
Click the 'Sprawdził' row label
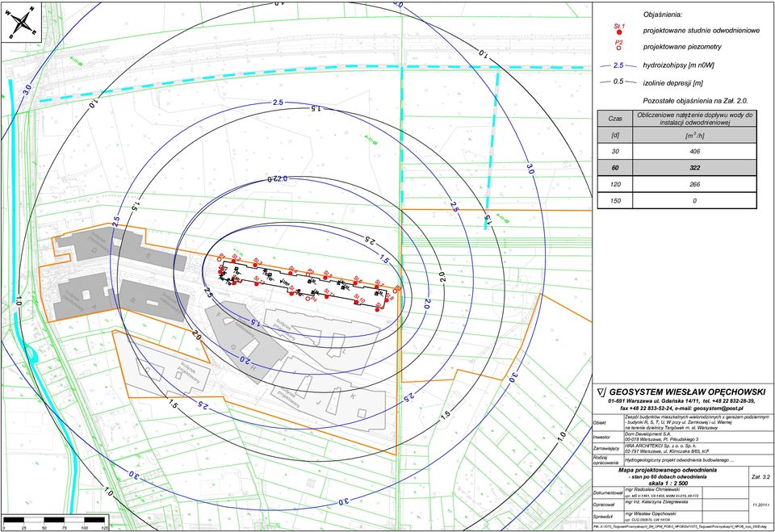604,517
